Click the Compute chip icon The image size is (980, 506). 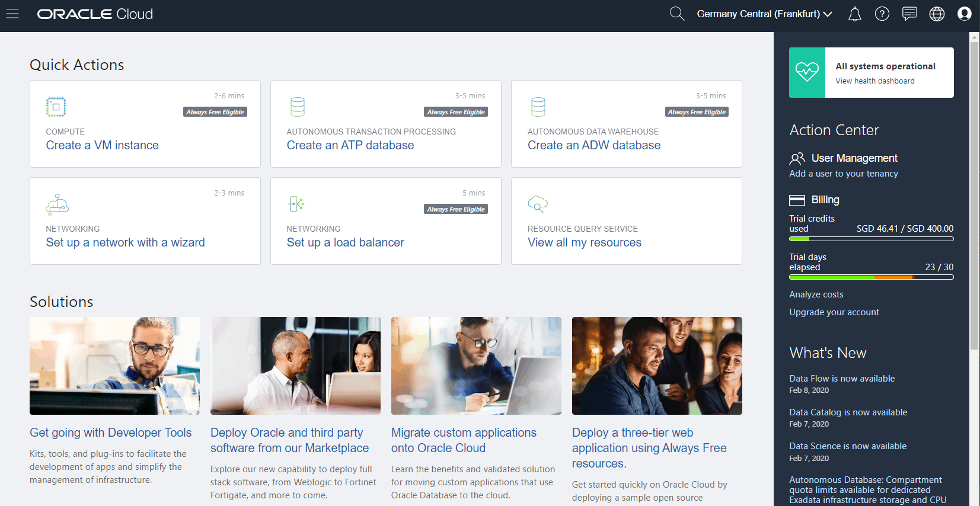(56, 107)
